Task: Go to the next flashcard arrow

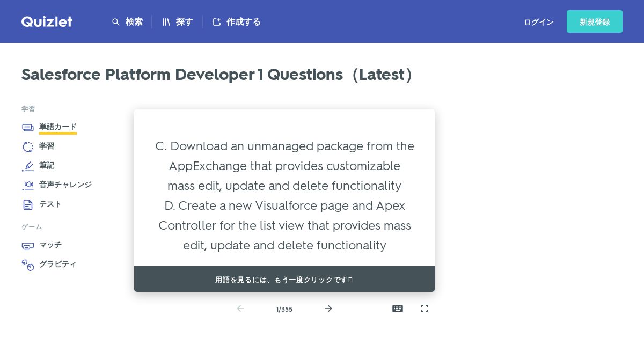Action: [328, 308]
